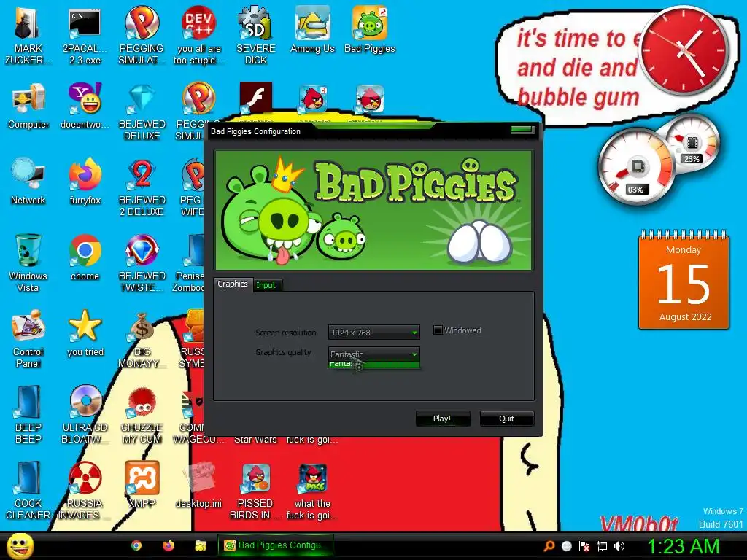
Task: Switch to the Graphics tab
Action: 233,284
